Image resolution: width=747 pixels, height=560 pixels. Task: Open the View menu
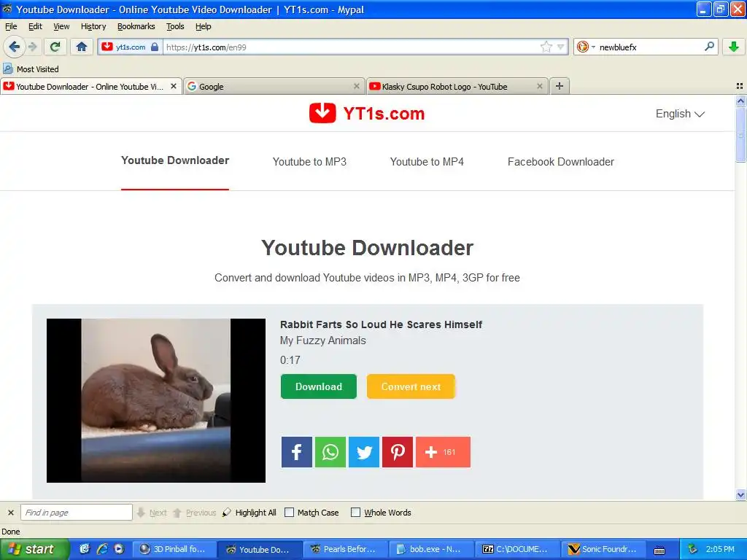point(61,27)
